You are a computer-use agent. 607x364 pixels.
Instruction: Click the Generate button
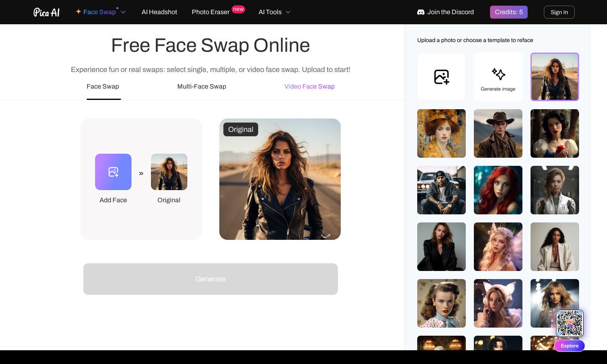pos(210,279)
